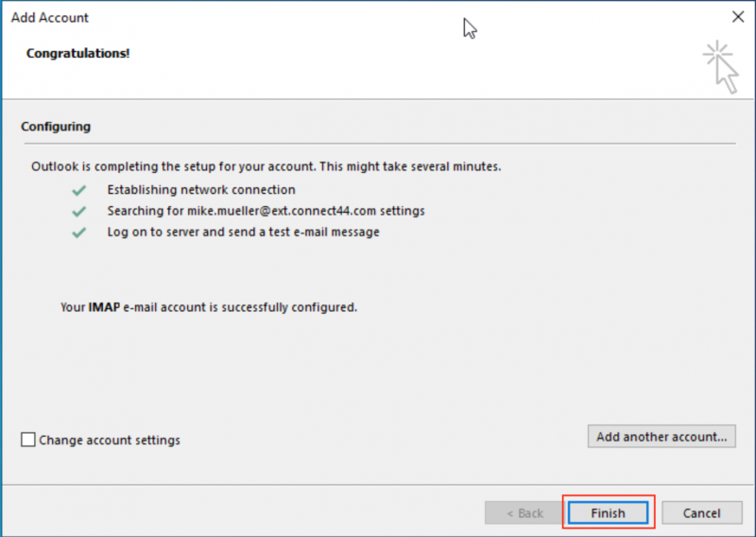Viewport: 756px width, 537px height.
Task: Cancel the account setup wizard
Action: (701, 512)
